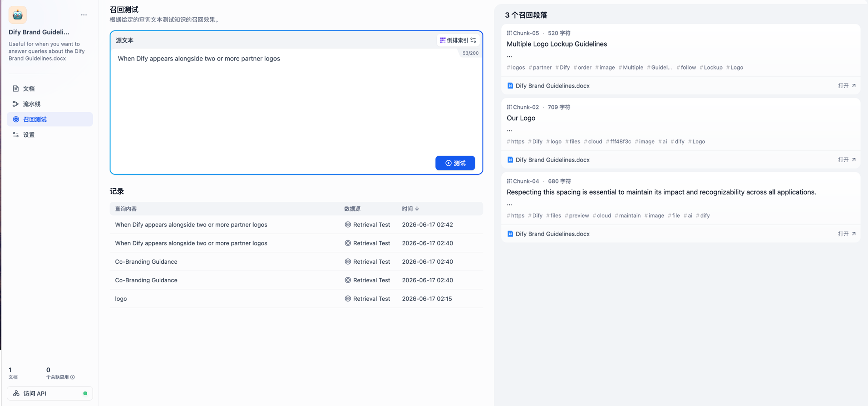Click the #fff48f3c keyword tag

618,142
